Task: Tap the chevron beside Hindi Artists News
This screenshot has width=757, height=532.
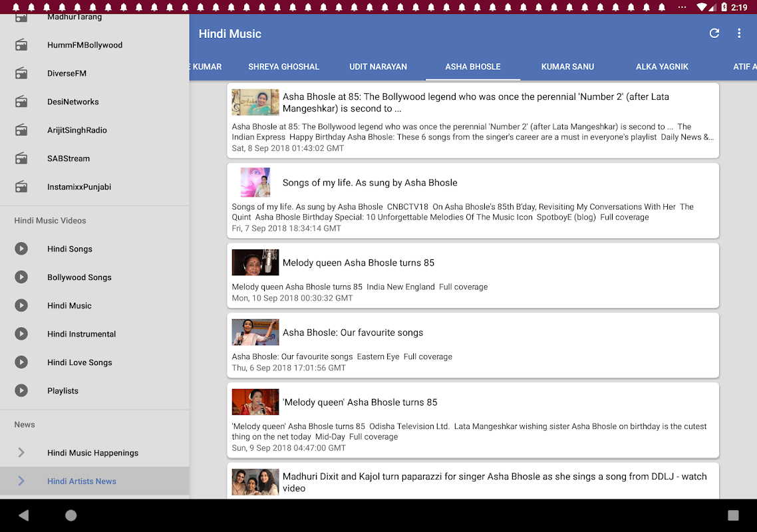Action: tap(21, 481)
